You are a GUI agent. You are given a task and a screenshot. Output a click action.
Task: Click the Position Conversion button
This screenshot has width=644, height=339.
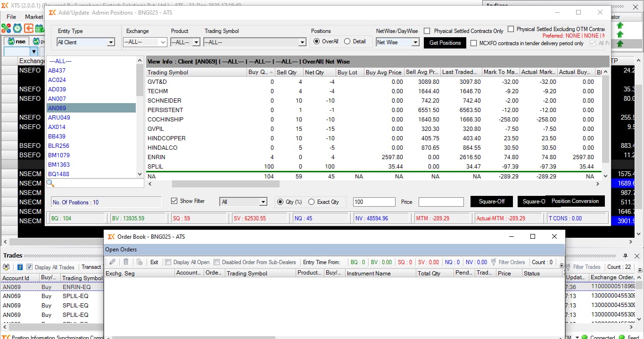pos(575,201)
